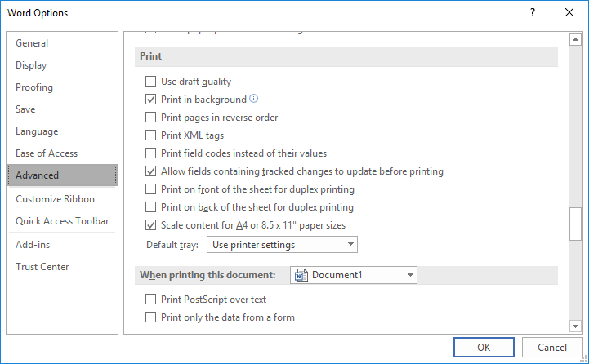This screenshot has width=589, height=364.
Task: Open Quick Access Toolbar options
Action: (x=62, y=221)
